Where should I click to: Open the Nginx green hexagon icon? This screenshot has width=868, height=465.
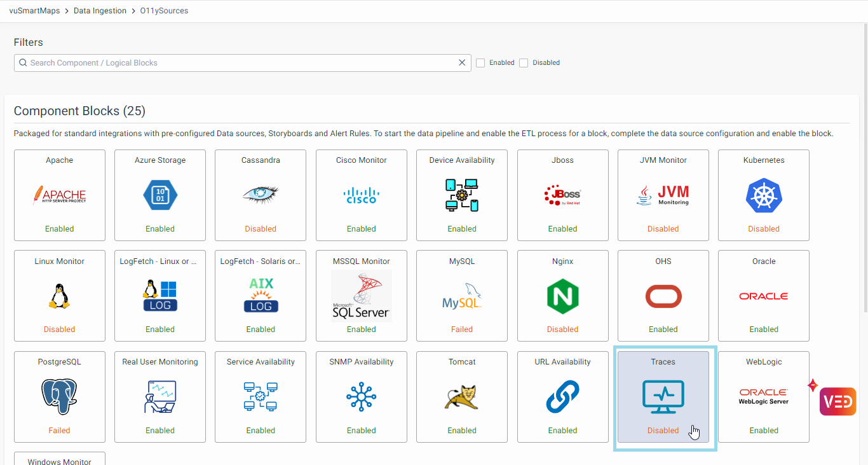pyautogui.click(x=562, y=296)
